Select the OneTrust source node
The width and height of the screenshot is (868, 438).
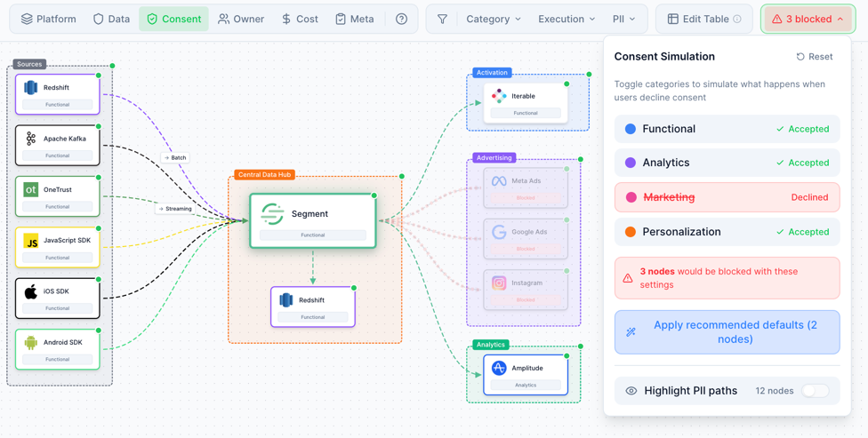tap(58, 196)
